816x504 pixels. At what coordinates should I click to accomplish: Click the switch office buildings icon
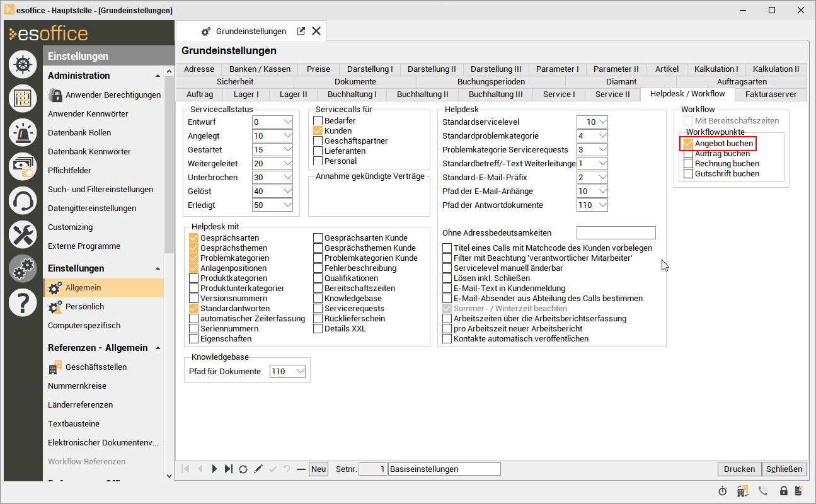pyautogui.click(x=742, y=491)
